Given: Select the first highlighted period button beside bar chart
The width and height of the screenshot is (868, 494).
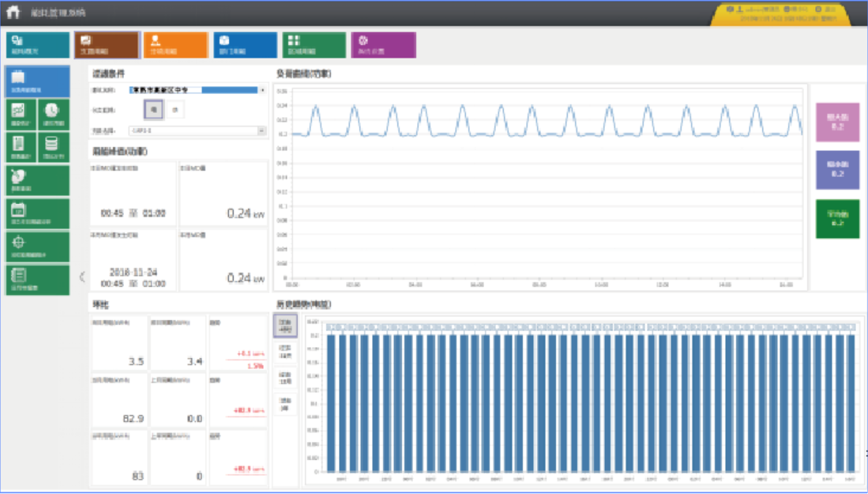Looking at the screenshot, I should pyautogui.click(x=286, y=326).
